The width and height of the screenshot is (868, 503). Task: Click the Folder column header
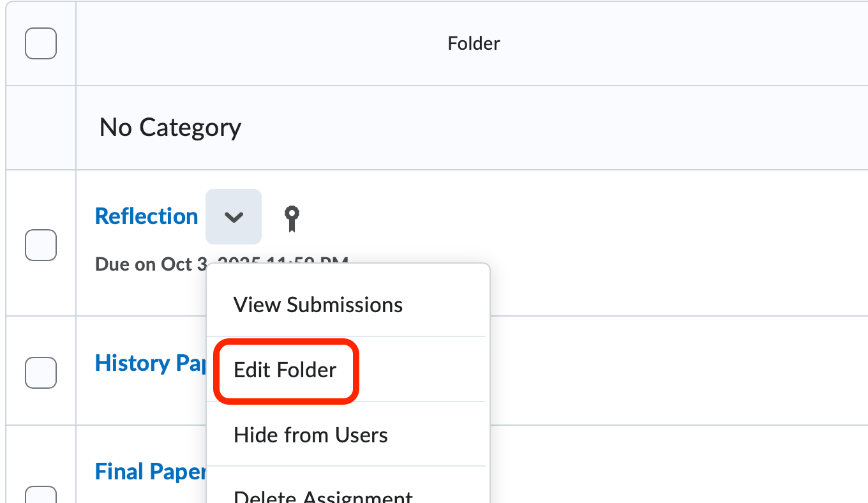pos(473,43)
